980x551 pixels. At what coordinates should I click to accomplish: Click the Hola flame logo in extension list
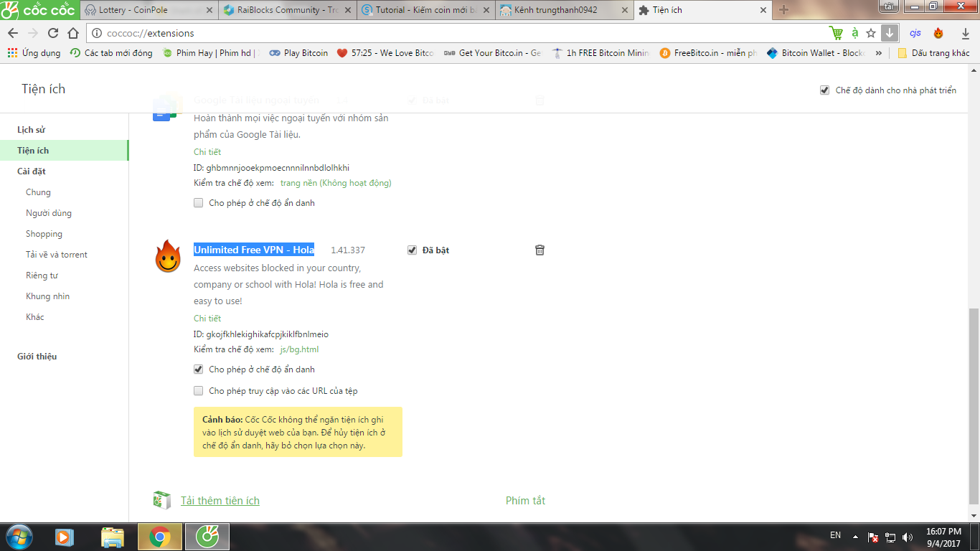tap(167, 256)
